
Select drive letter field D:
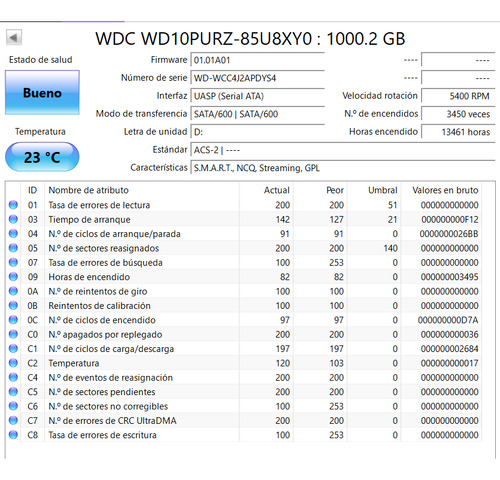click(257, 132)
